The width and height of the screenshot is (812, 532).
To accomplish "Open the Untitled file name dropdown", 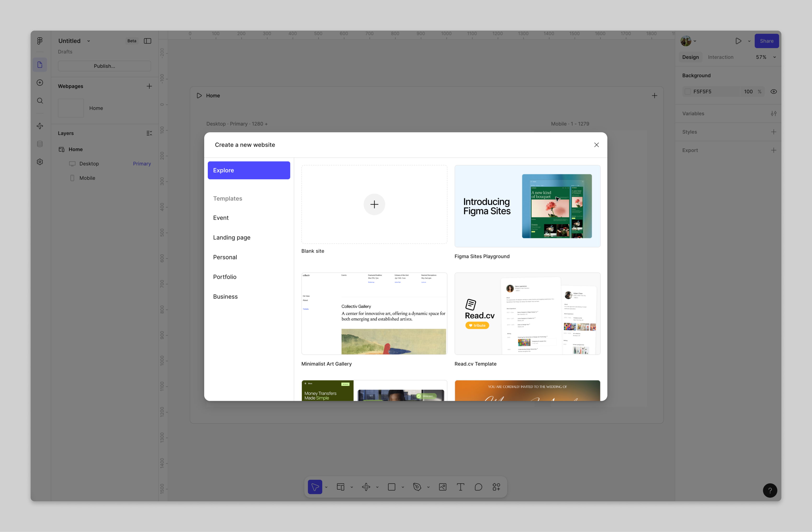I will click(x=89, y=41).
